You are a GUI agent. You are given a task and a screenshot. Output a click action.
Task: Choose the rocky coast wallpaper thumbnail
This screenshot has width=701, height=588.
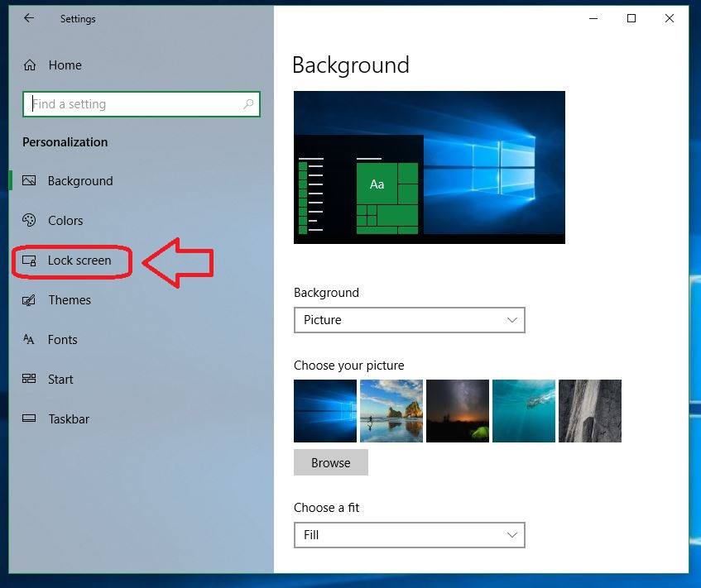point(391,411)
